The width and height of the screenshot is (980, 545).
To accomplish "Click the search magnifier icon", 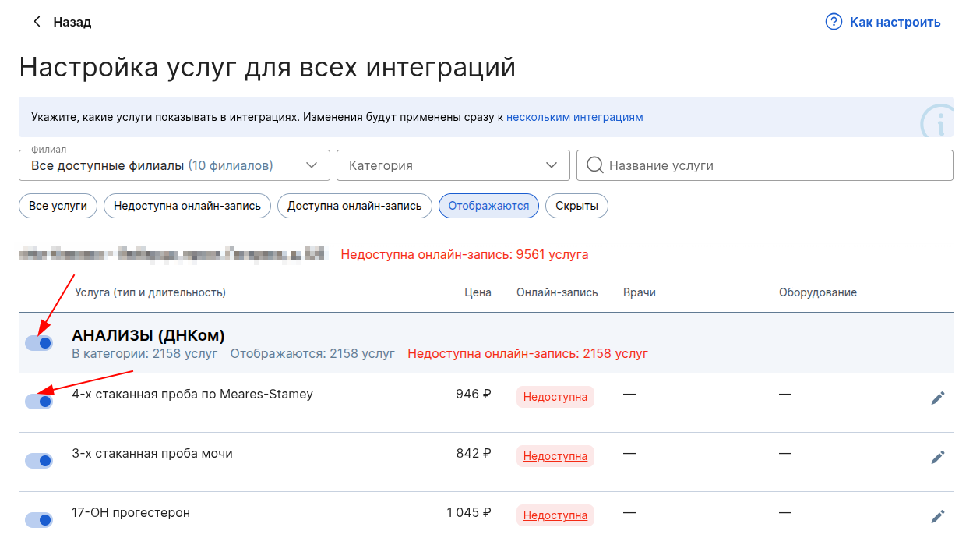I will [595, 165].
